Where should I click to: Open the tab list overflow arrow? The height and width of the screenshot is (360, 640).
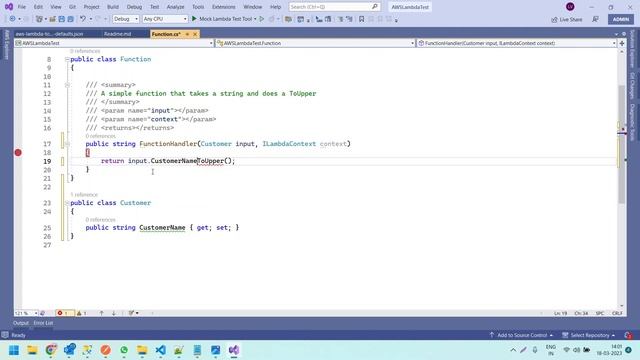click(616, 34)
